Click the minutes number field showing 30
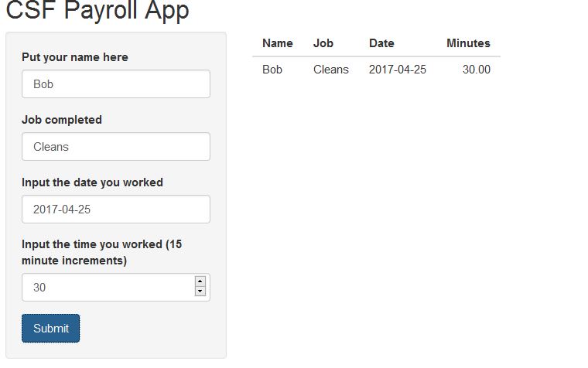Screen dimensions: 588x368 116,288
